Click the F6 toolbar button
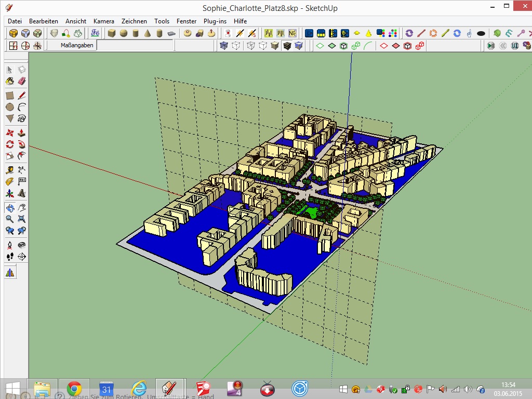Image resolution: width=532 pixels, height=399 pixels. click(x=95, y=33)
